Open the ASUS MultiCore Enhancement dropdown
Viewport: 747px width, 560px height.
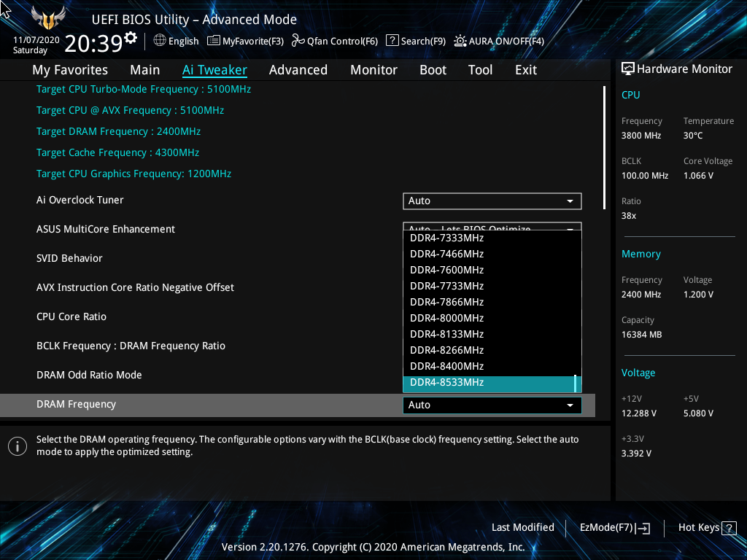492,227
